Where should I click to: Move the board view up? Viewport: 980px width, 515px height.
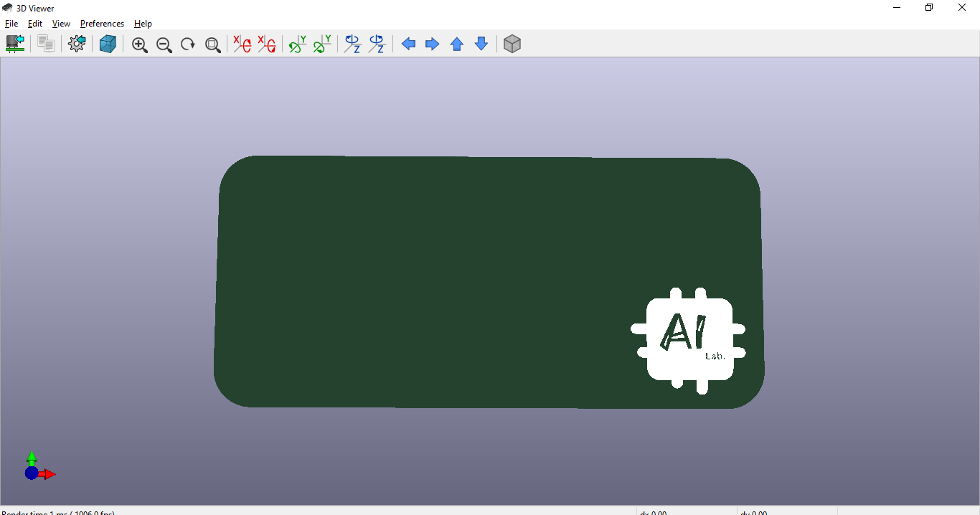[x=456, y=44]
